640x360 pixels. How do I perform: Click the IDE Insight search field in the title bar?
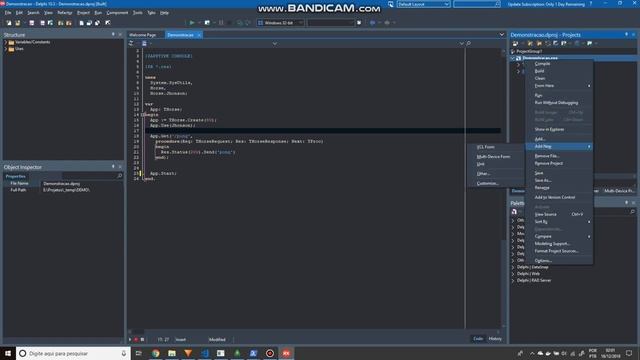click(x=477, y=4)
